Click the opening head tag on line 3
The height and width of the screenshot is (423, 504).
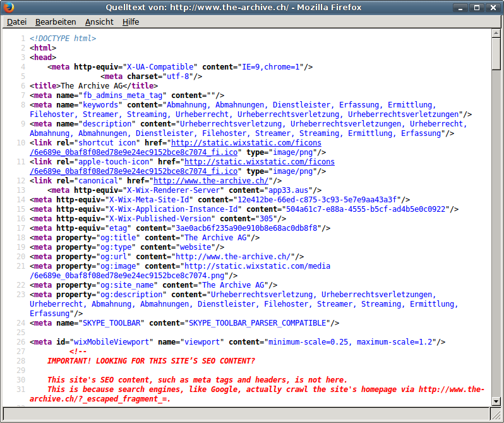pyautogui.click(x=43, y=58)
